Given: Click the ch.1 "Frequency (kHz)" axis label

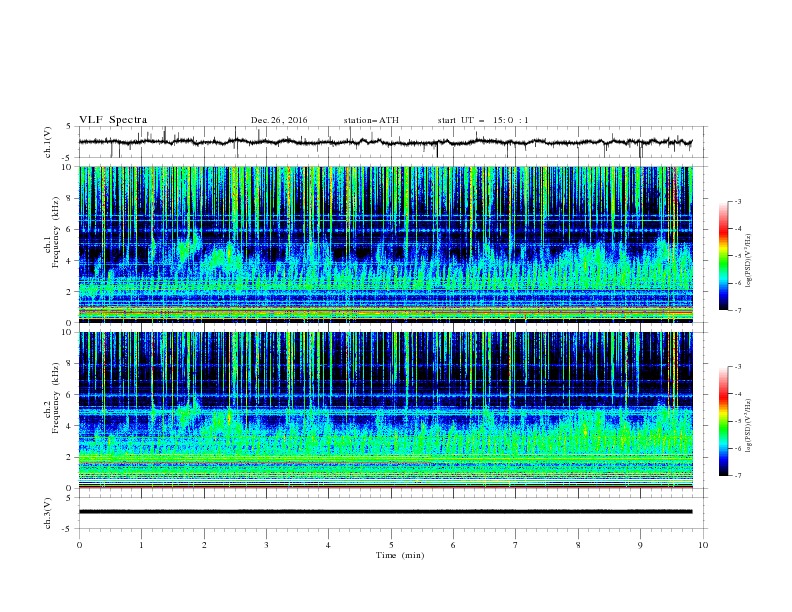Looking at the screenshot, I should point(56,233).
